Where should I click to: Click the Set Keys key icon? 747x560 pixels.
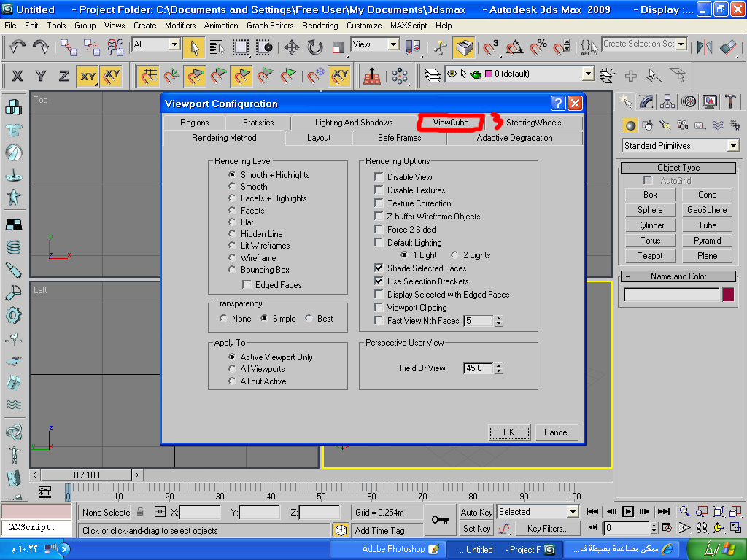(x=440, y=519)
